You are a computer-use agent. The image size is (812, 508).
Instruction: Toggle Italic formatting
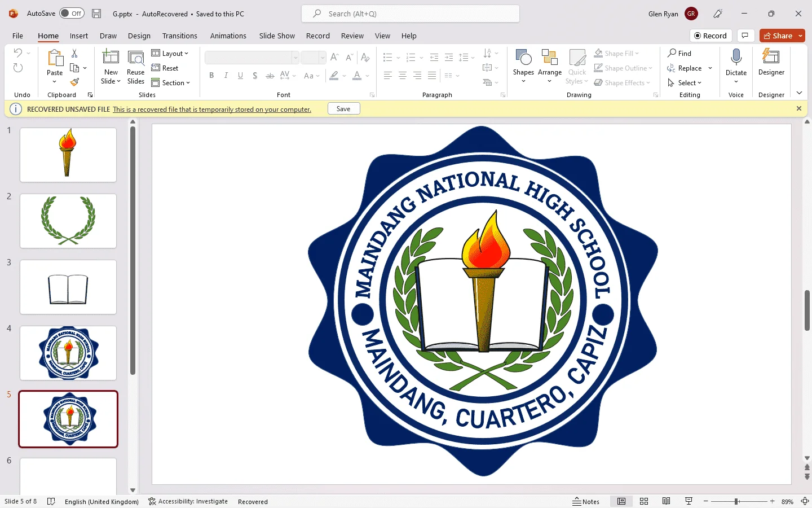tap(226, 76)
